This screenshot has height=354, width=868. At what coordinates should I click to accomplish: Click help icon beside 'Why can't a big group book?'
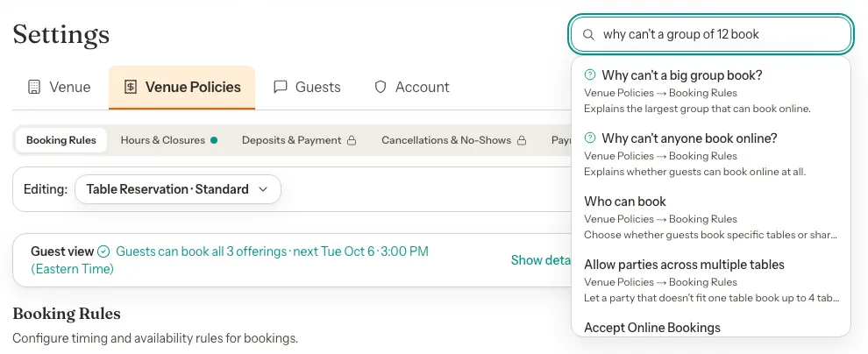coord(590,74)
